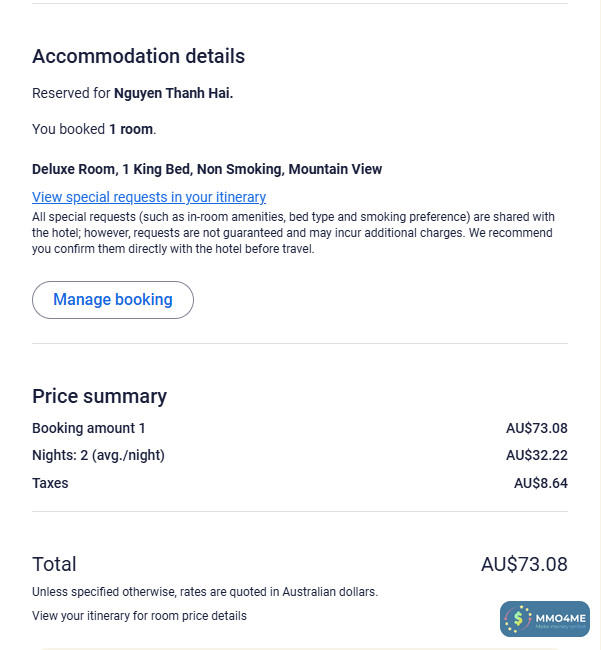This screenshot has height=650, width=601.
Task: Select the AU$32.22 nightly average price
Action: pos(536,455)
